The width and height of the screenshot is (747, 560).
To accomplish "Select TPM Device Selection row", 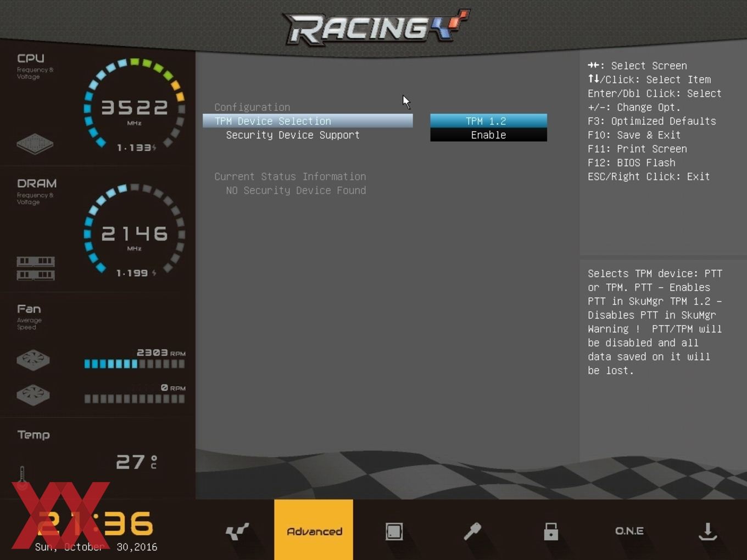I will [x=308, y=121].
